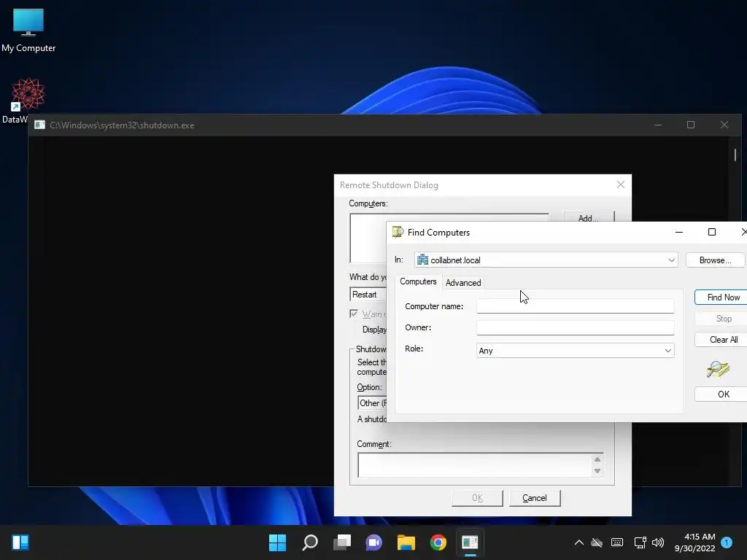Click OK in Find Computers window

pyautogui.click(x=721, y=394)
